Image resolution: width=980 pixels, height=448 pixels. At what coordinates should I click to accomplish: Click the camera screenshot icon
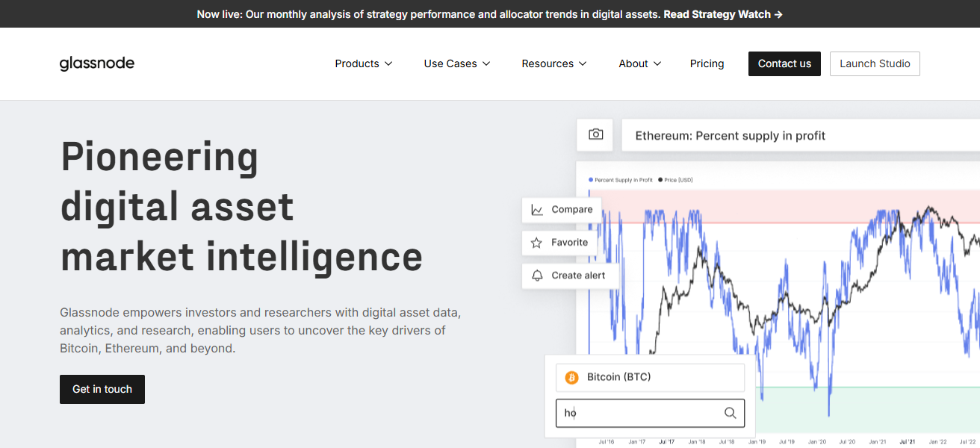tap(595, 134)
